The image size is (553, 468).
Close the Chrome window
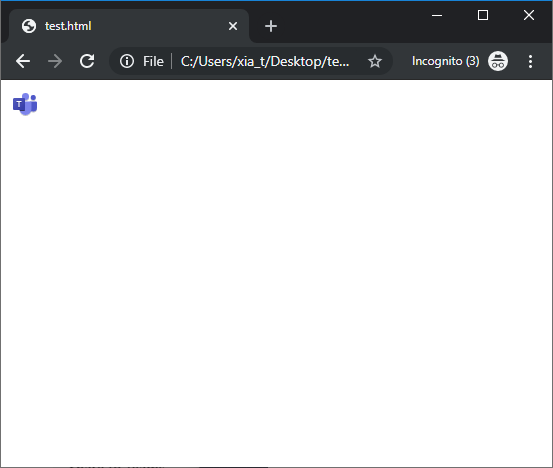[529, 16]
